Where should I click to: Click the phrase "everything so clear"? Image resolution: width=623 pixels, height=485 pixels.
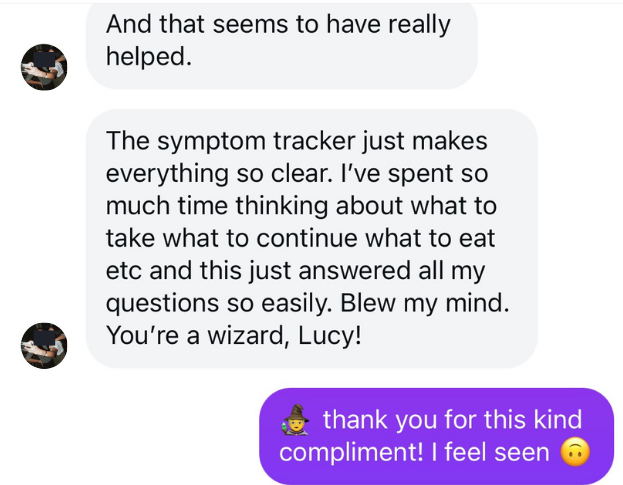[202, 173]
